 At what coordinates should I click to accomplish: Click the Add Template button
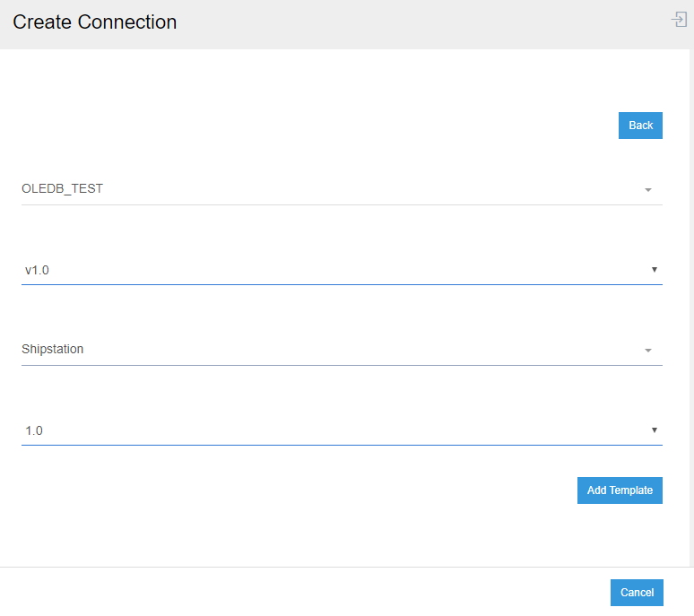point(620,490)
